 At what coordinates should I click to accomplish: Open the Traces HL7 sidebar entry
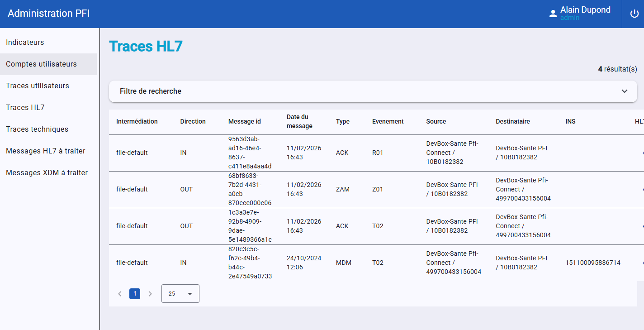[x=25, y=107]
